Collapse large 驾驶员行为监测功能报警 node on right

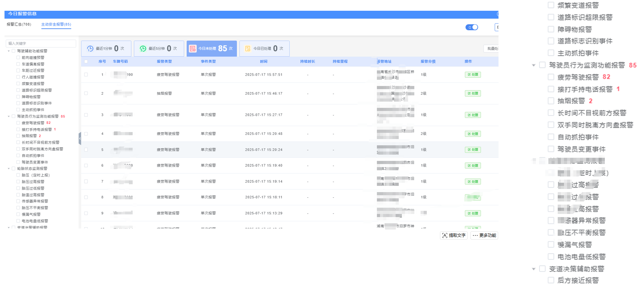533,65
